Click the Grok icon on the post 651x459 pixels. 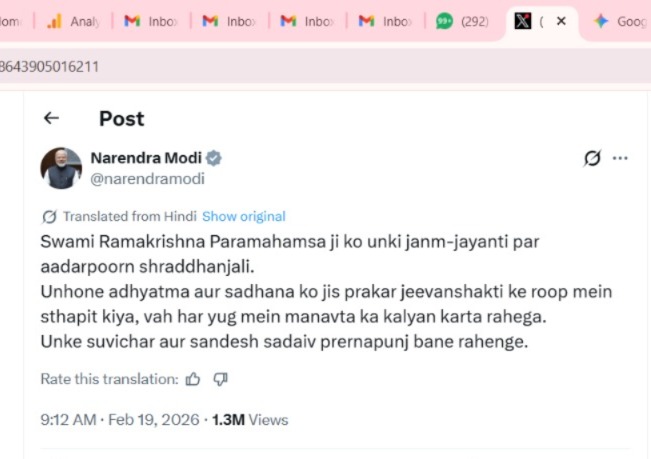pyautogui.click(x=592, y=159)
